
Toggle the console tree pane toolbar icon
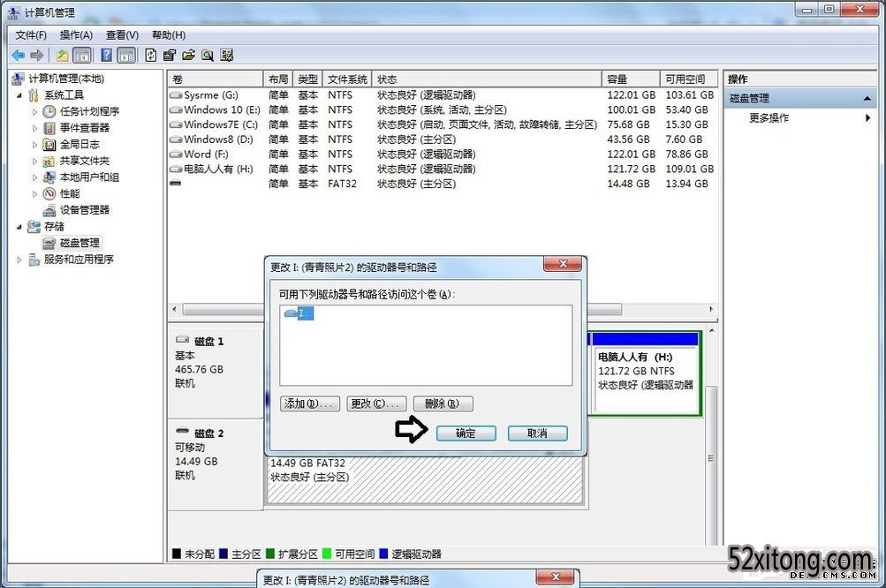pyautogui.click(x=82, y=56)
